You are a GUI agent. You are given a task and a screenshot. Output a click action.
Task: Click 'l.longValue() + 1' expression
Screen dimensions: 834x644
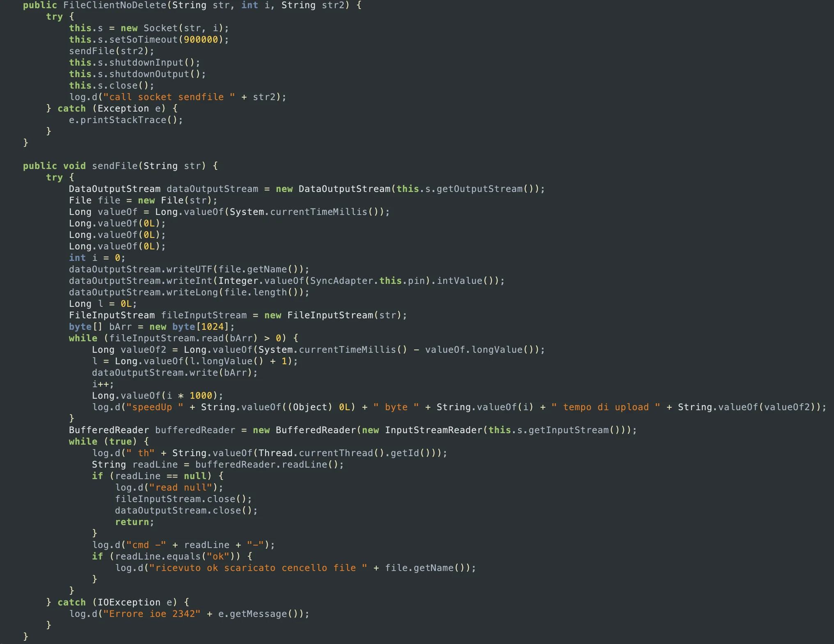coord(238,361)
